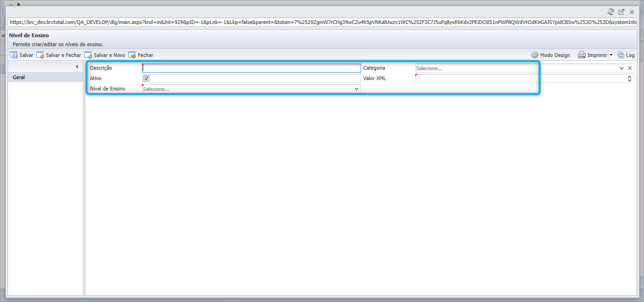
Task: Click the Valor XML spinner arrows
Action: point(630,79)
